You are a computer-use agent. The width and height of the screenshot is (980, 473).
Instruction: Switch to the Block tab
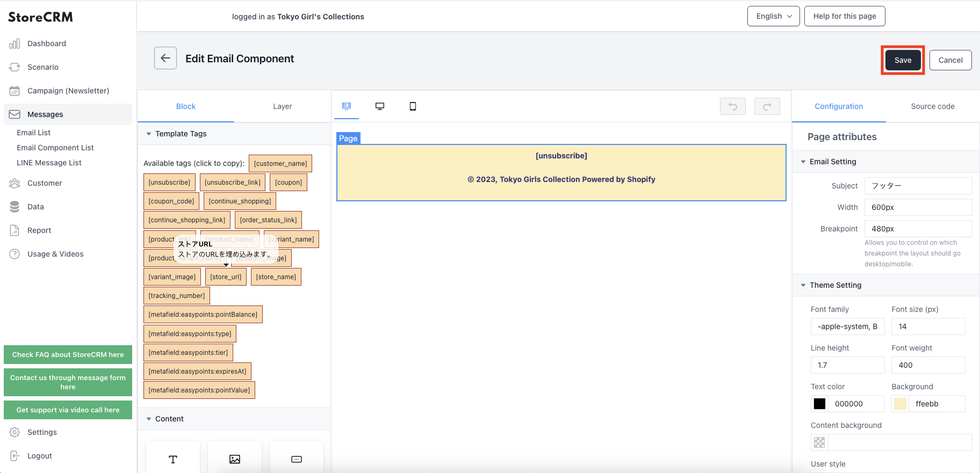click(x=186, y=106)
